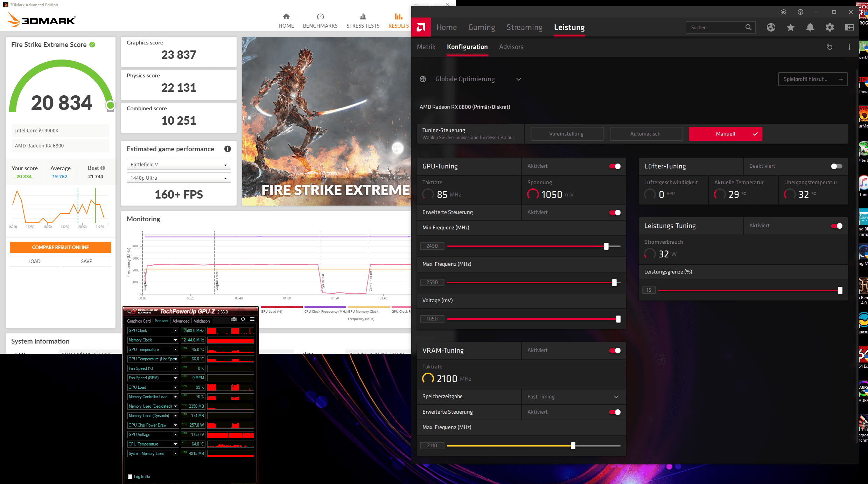Click the info icon next to Best score
Viewport: 868px width, 484px height.
(x=103, y=168)
